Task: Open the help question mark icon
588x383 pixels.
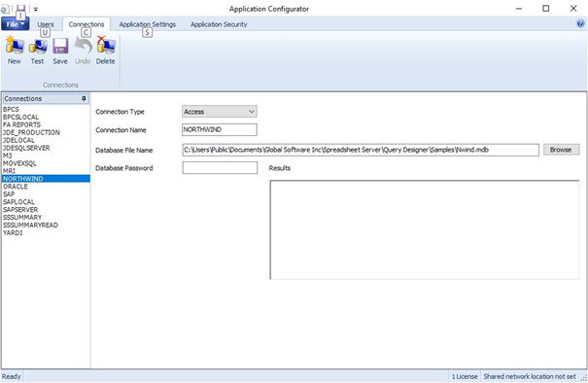Action: coord(580,23)
